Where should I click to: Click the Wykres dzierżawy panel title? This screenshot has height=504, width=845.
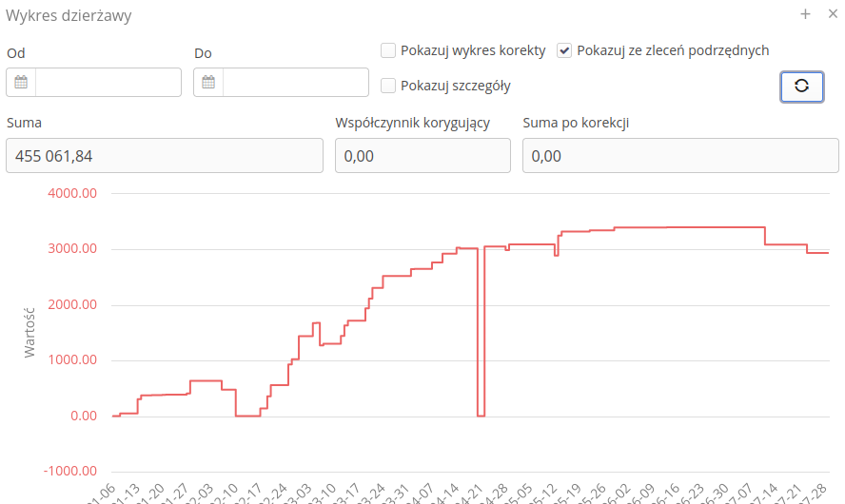coord(69,15)
